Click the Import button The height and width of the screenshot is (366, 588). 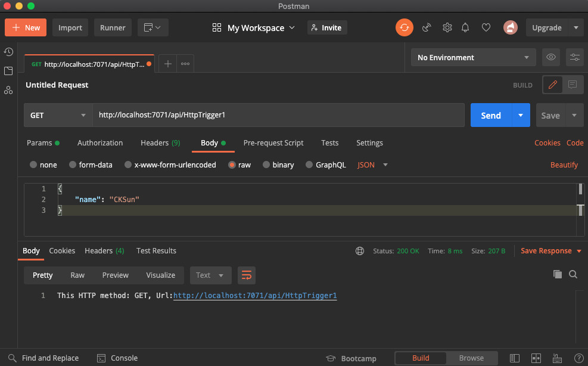70,27
